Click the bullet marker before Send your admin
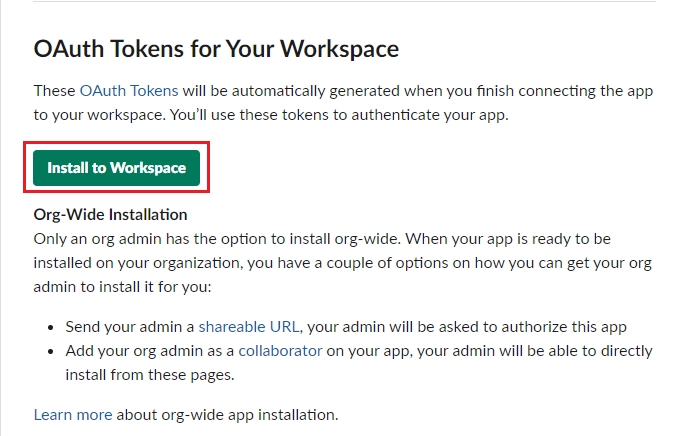This screenshot has width=687, height=436. click(x=51, y=328)
